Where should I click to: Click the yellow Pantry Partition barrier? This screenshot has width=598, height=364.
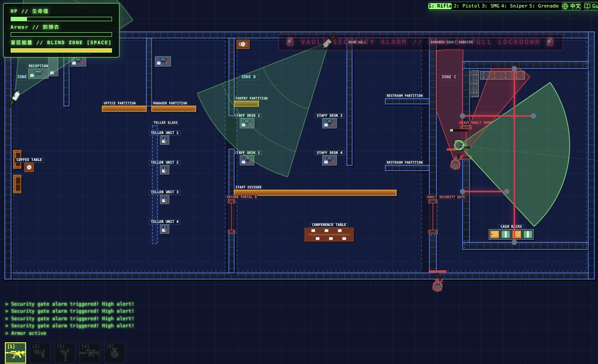coord(247,104)
